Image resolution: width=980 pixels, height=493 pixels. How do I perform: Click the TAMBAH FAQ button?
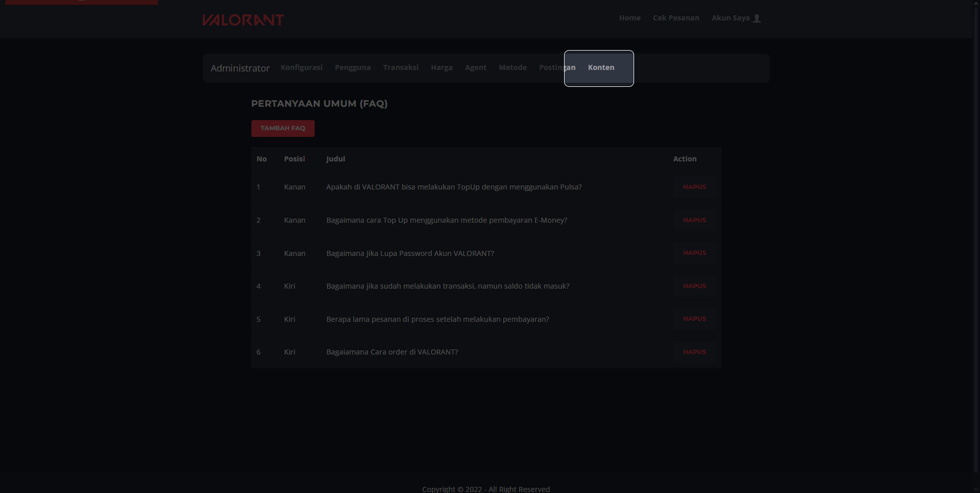(283, 128)
